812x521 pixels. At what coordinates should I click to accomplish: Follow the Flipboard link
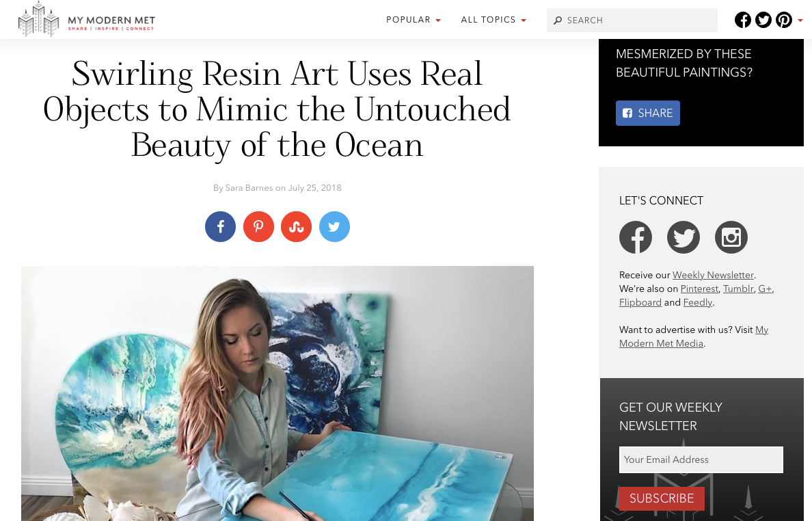(x=640, y=302)
